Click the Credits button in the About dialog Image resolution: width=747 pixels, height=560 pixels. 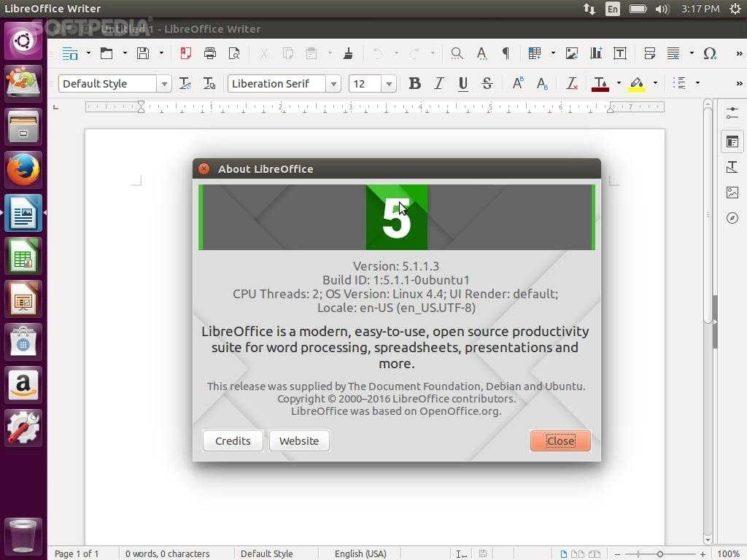tap(233, 440)
